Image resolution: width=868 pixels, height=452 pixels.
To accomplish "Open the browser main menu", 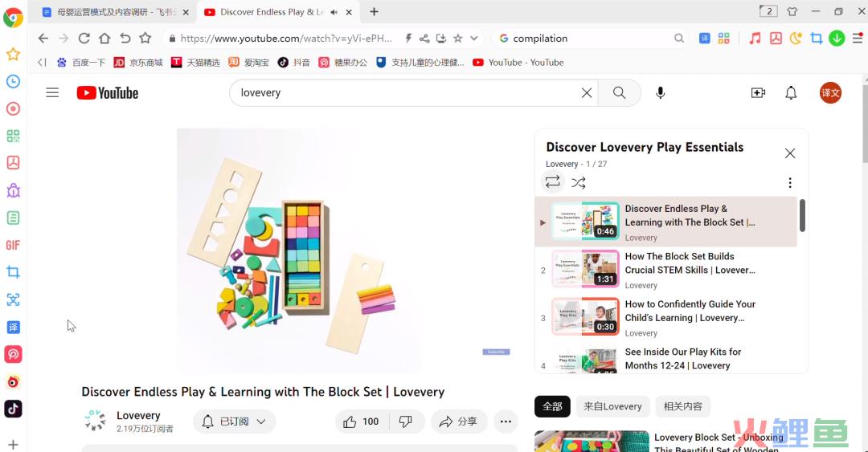I will 858,39.
